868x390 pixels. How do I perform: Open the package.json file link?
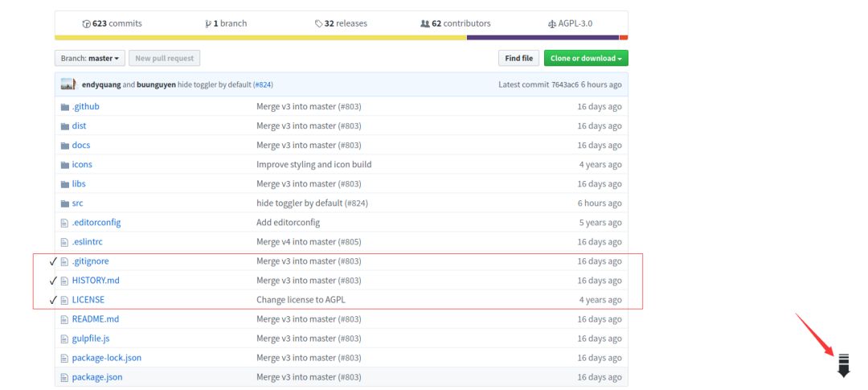click(x=97, y=378)
